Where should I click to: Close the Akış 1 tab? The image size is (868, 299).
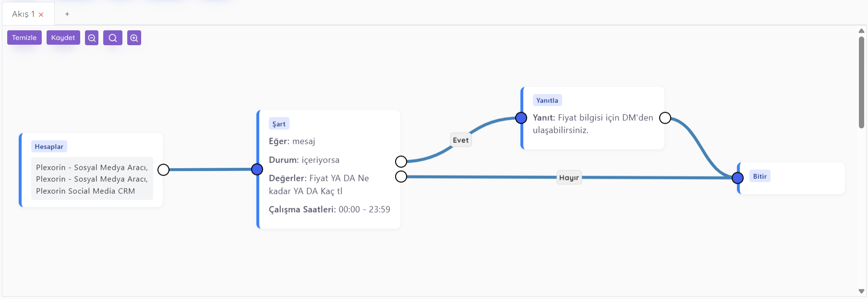(41, 14)
